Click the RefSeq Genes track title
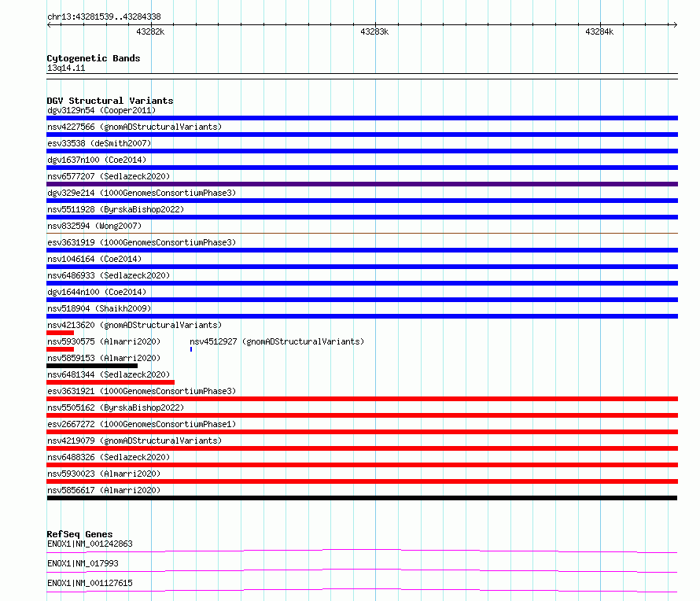Image resolution: width=700 pixels, height=601 pixels. coord(79,534)
